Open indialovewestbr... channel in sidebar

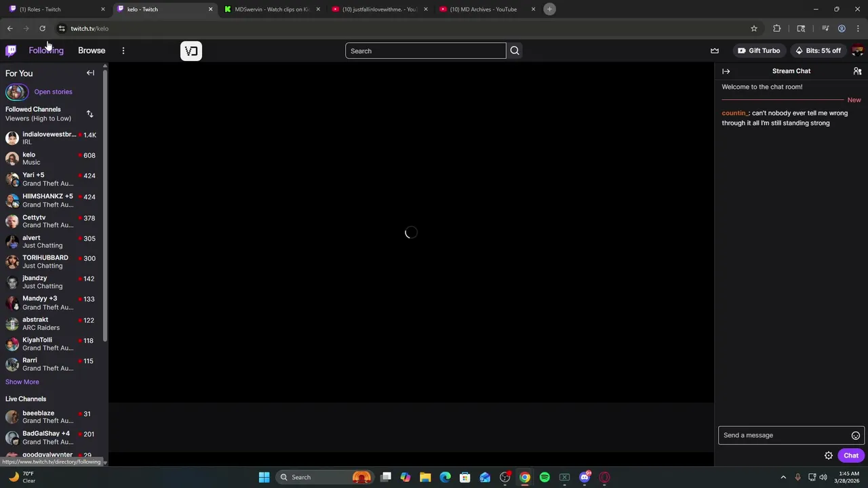pos(52,138)
